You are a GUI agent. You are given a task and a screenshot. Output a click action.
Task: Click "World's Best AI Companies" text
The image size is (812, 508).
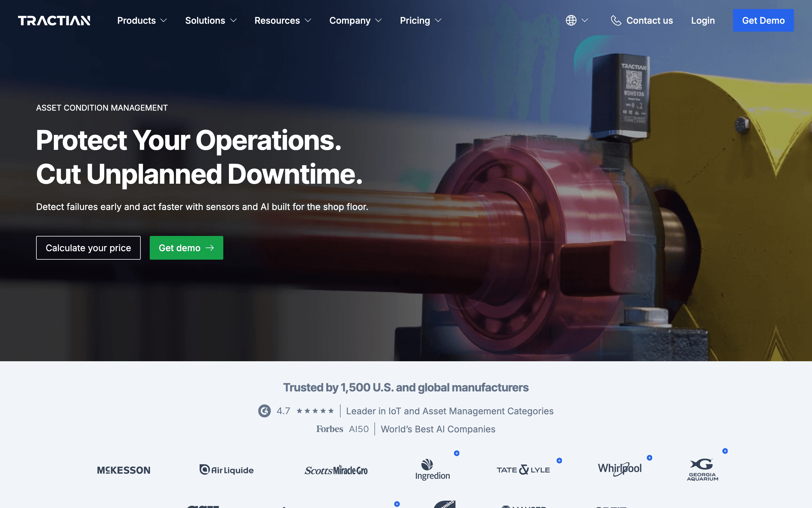coord(438,429)
